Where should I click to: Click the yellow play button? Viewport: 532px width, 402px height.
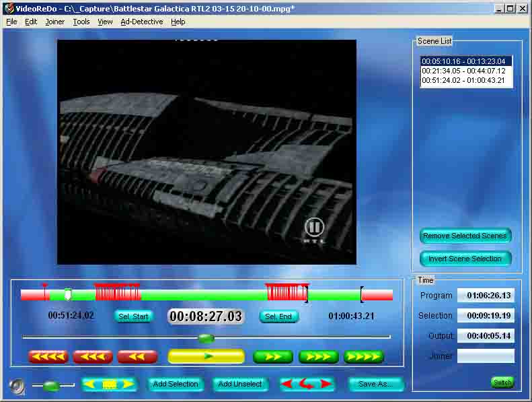point(206,356)
